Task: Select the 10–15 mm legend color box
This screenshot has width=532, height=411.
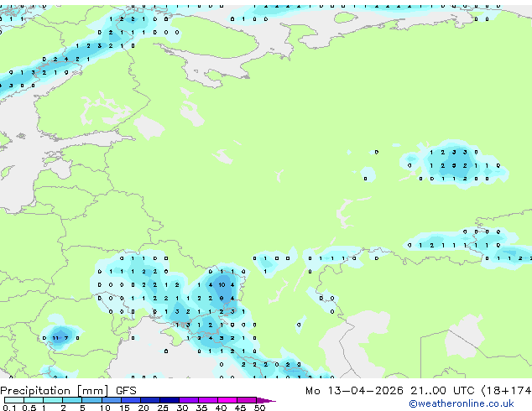Action: click(111, 400)
